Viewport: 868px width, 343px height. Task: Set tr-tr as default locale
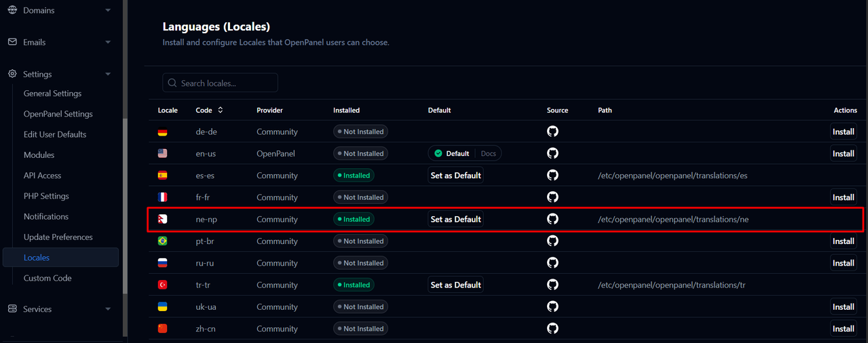click(x=455, y=285)
